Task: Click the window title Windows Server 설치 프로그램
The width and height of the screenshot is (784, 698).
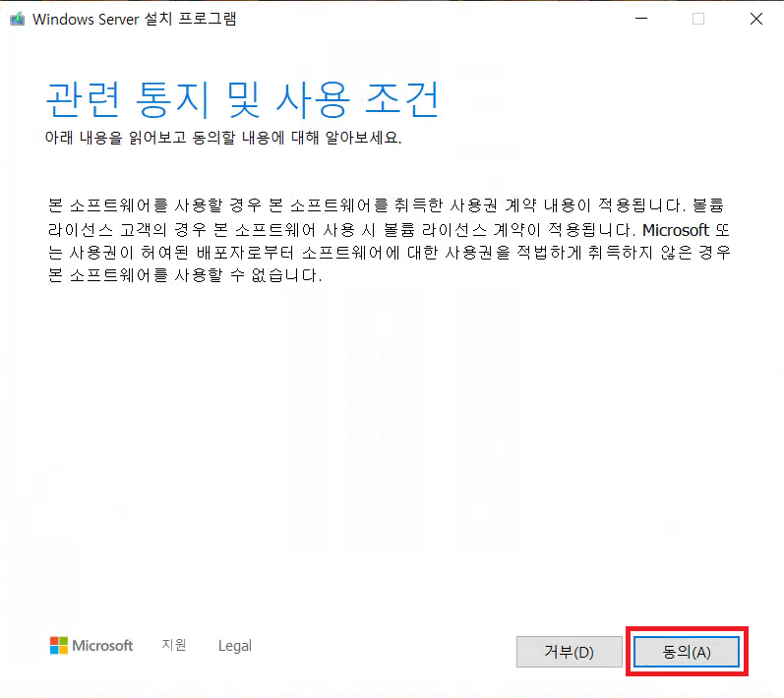Action: click(x=135, y=19)
